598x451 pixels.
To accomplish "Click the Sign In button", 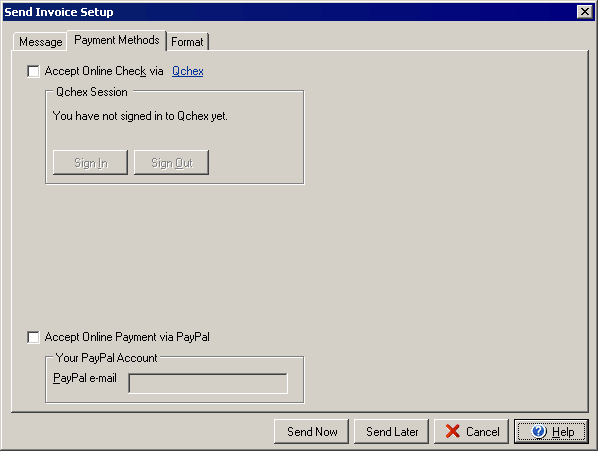I will (x=90, y=163).
